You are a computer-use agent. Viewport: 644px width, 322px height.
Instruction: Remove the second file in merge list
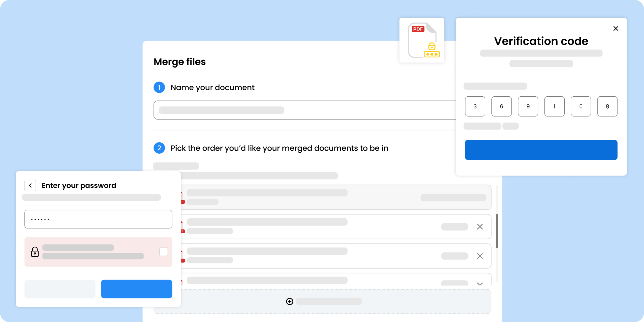click(480, 227)
